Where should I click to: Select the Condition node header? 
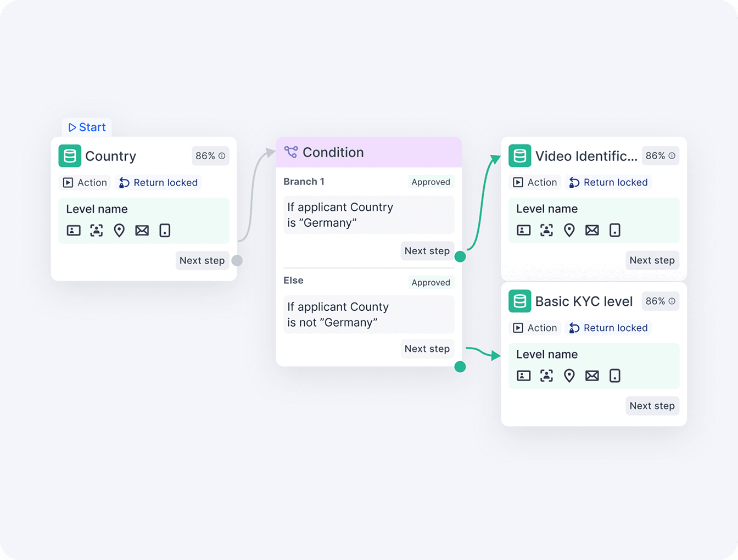coord(369,152)
